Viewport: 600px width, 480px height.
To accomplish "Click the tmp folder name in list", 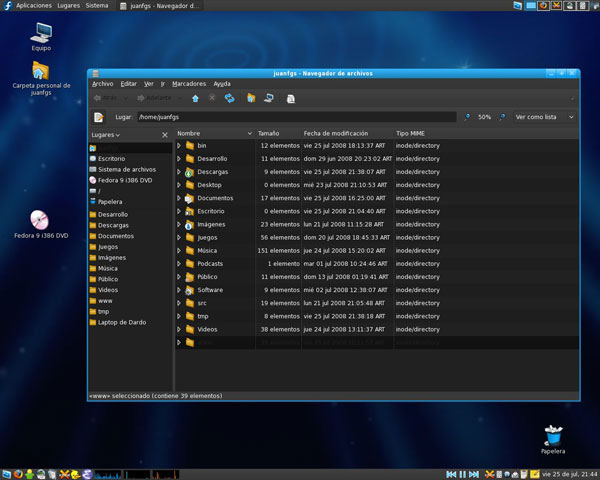I will [203, 316].
